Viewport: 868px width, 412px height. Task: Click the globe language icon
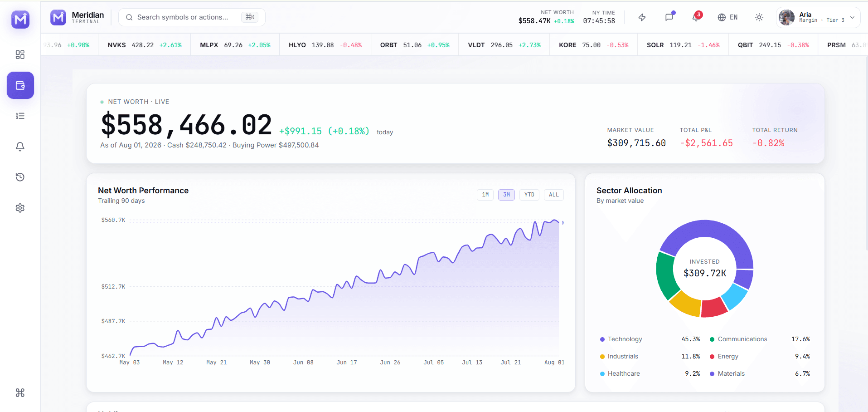722,18
